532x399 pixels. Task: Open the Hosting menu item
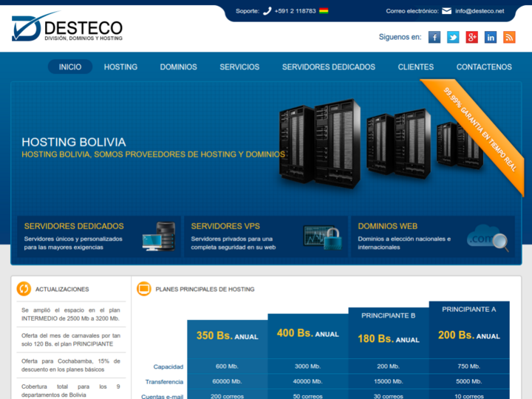[120, 66]
